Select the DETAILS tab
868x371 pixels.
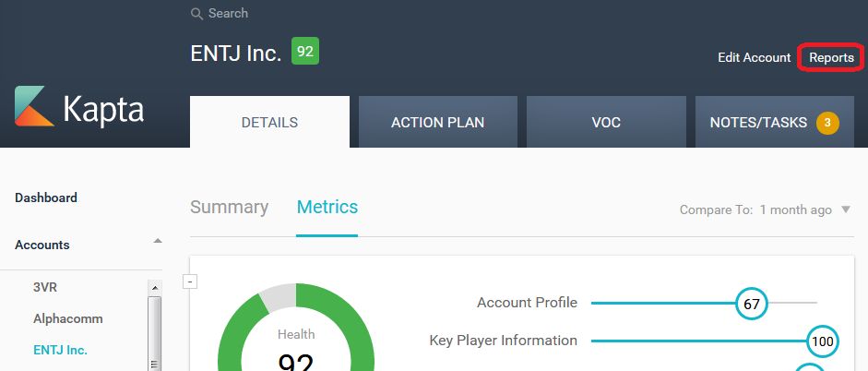tap(269, 122)
